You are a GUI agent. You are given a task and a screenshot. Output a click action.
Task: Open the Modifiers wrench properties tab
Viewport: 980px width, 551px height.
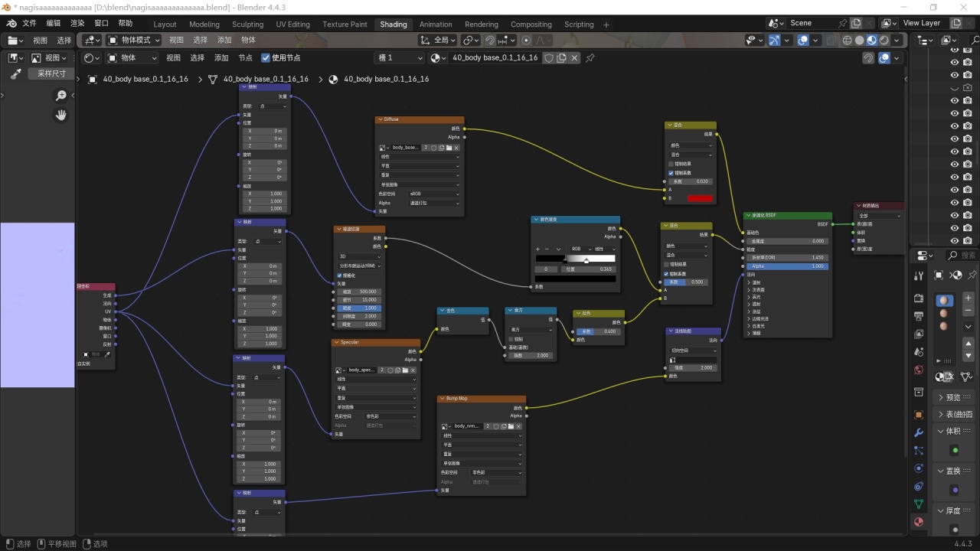pos(919,433)
